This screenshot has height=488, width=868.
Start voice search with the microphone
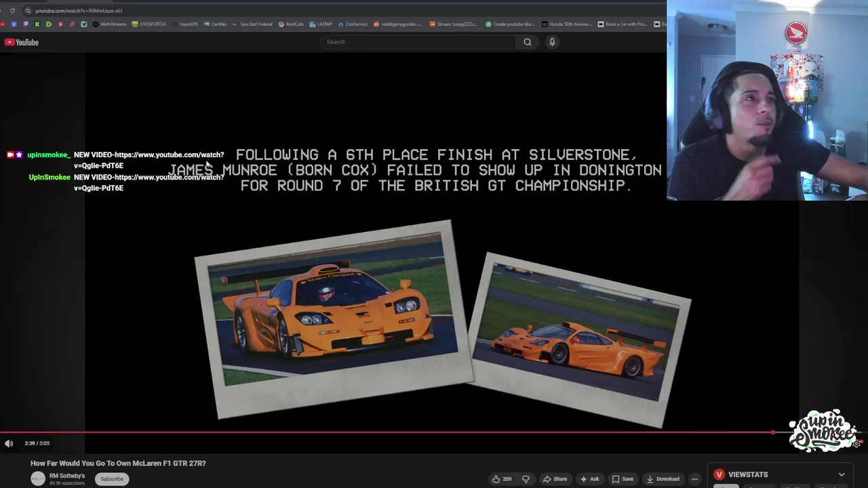[x=552, y=42]
